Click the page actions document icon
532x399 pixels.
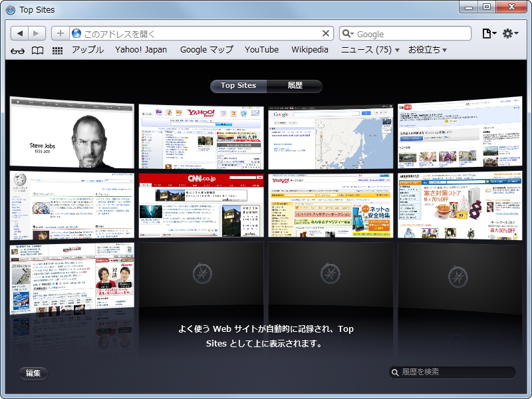[485, 32]
